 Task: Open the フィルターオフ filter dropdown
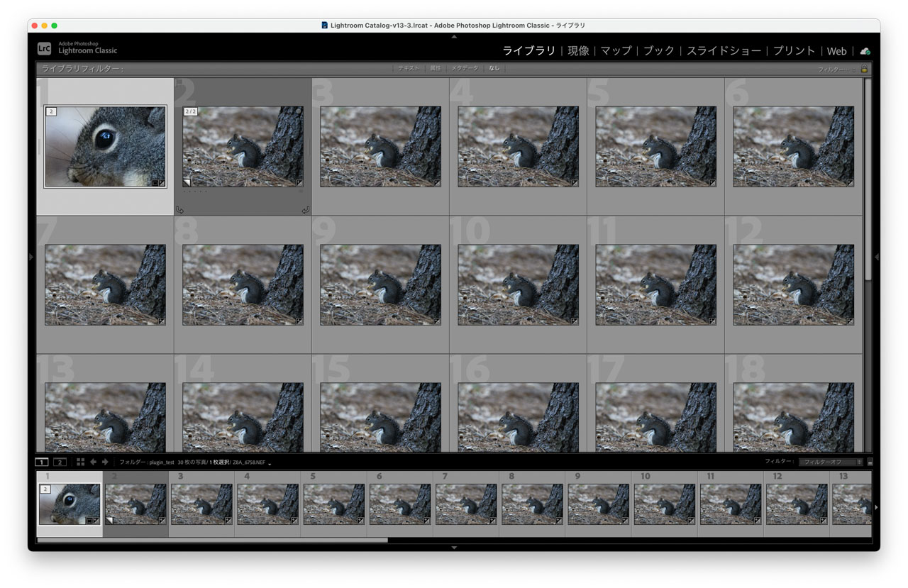pyautogui.click(x=831, y=462)
